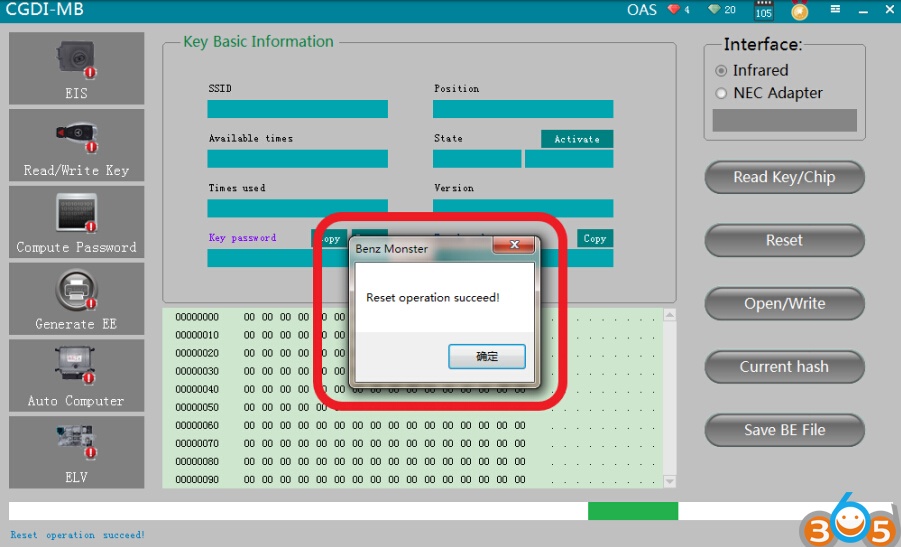Click the SSID field
901x547 pixels.
tap(298, 109)
